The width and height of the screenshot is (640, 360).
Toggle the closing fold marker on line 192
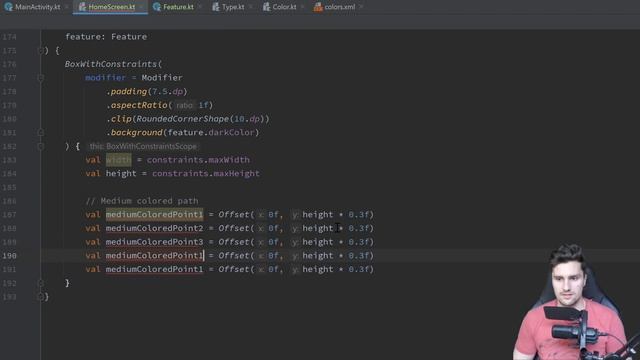tap(40, 283)
